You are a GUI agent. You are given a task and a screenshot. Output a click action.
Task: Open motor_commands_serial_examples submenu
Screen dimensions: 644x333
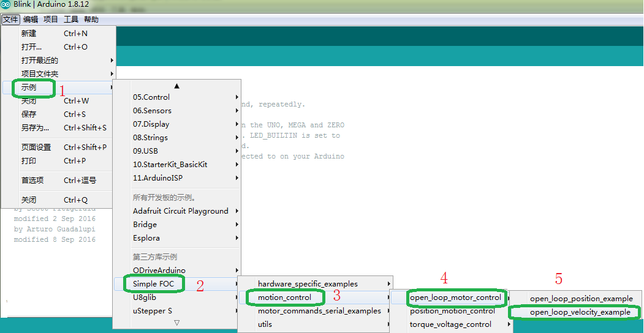coord(316,311)
